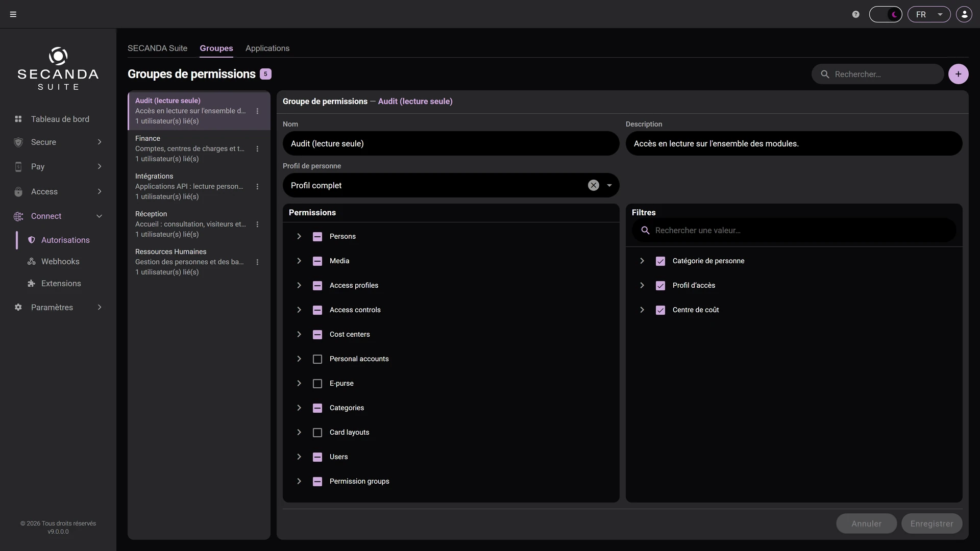Click the add permission group plus button
Image resolution: width=980 pixels, height=551 pixels.
click(x=959, y=74)
